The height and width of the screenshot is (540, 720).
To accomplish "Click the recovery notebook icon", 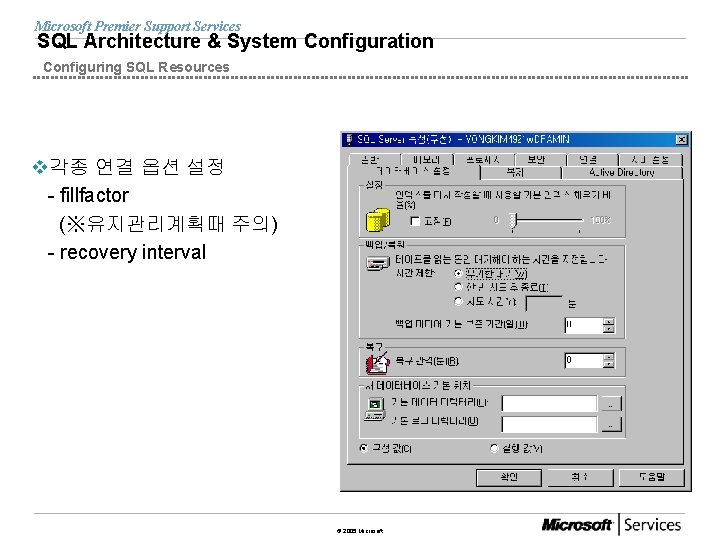I will (x=377, y=363).
